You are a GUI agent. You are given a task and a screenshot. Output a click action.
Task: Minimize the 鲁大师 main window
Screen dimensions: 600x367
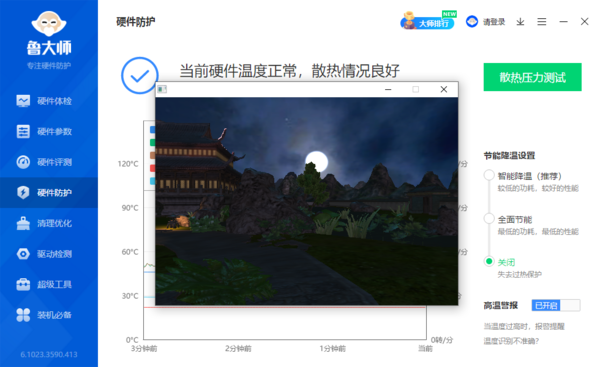(563, 22)
